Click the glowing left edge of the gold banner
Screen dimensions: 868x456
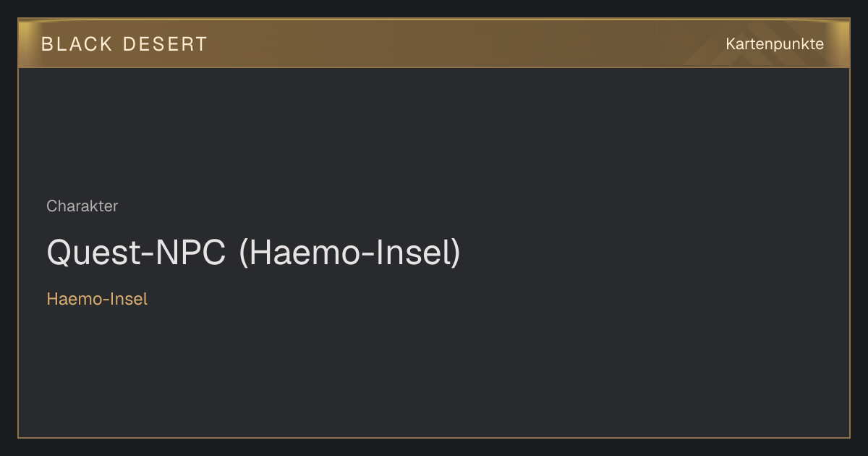click(27, 43)
